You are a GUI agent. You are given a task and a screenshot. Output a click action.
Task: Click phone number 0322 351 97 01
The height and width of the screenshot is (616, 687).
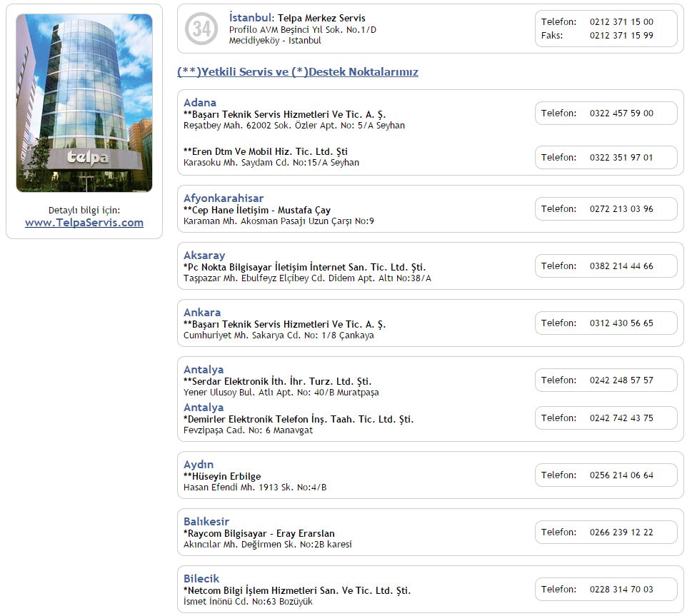coord(621,157)
